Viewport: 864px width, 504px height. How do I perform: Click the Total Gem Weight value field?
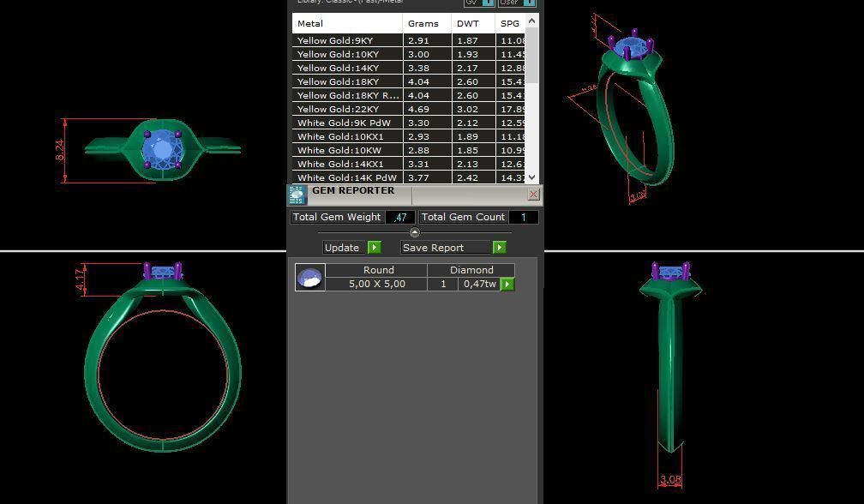[400, 217]
